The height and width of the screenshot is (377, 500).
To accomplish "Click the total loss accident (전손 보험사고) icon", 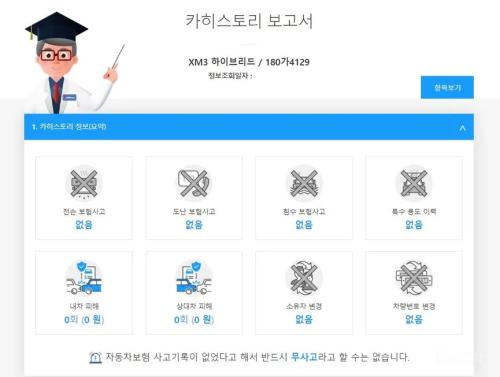I will click(x=84, y=183).
